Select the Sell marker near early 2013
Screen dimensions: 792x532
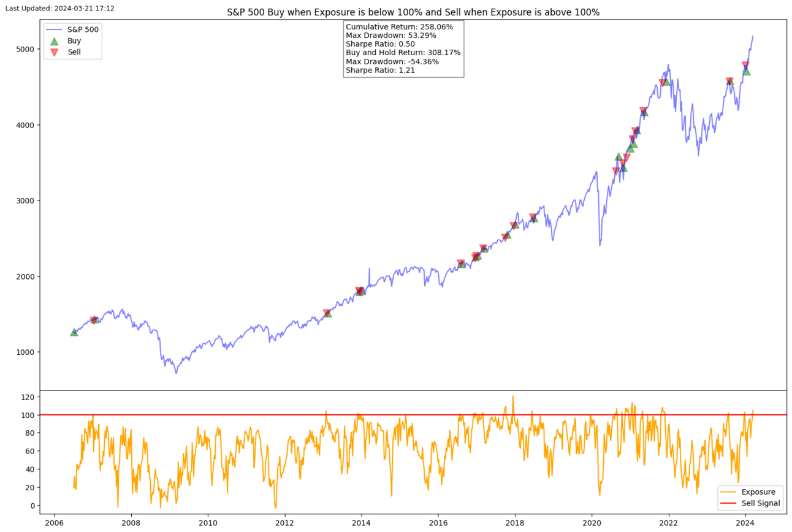(x=327, y=313)
